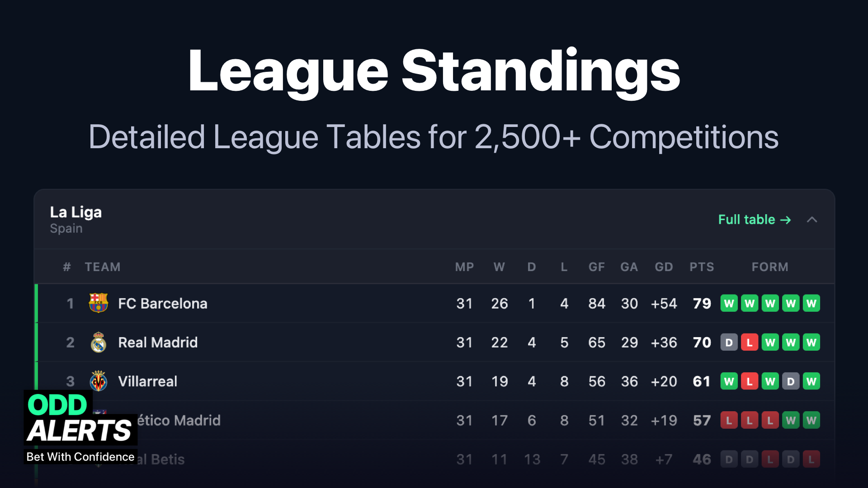Click the FC Barcelona club crest

[98, 303]
